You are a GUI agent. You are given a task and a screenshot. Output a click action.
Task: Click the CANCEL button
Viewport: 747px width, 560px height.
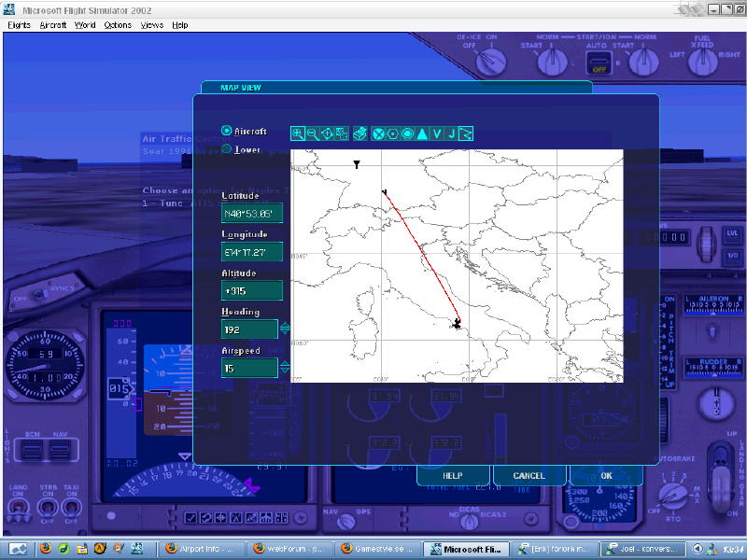529,475
